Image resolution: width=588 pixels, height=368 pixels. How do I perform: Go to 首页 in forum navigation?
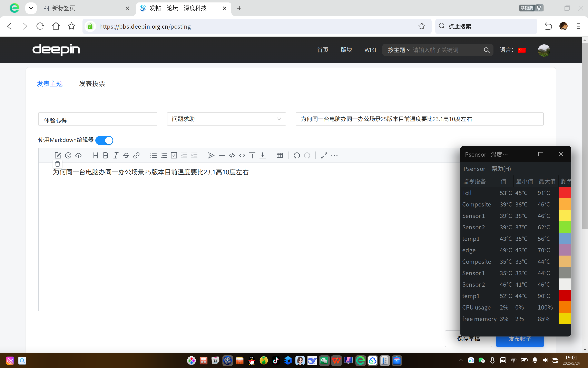323,50
